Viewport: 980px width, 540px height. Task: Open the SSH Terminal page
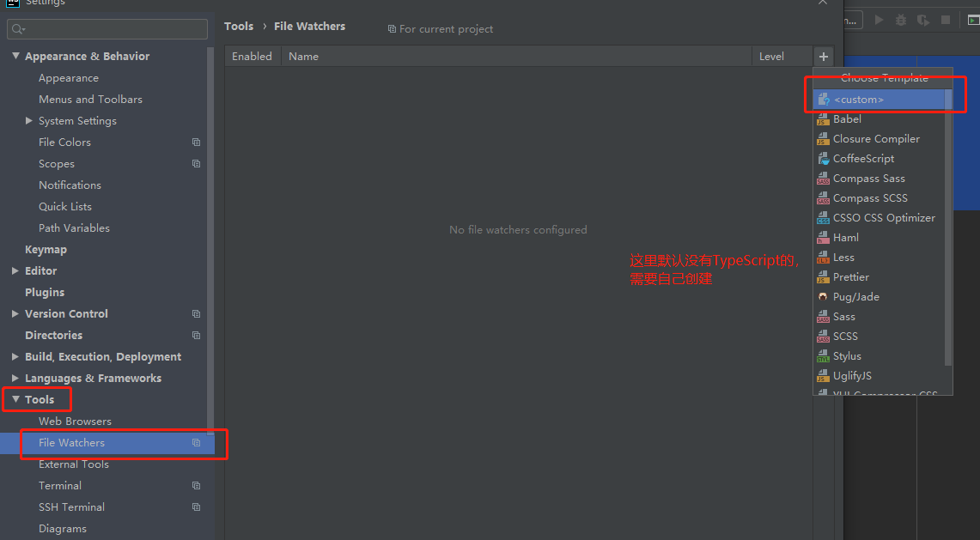coord(72,507)
